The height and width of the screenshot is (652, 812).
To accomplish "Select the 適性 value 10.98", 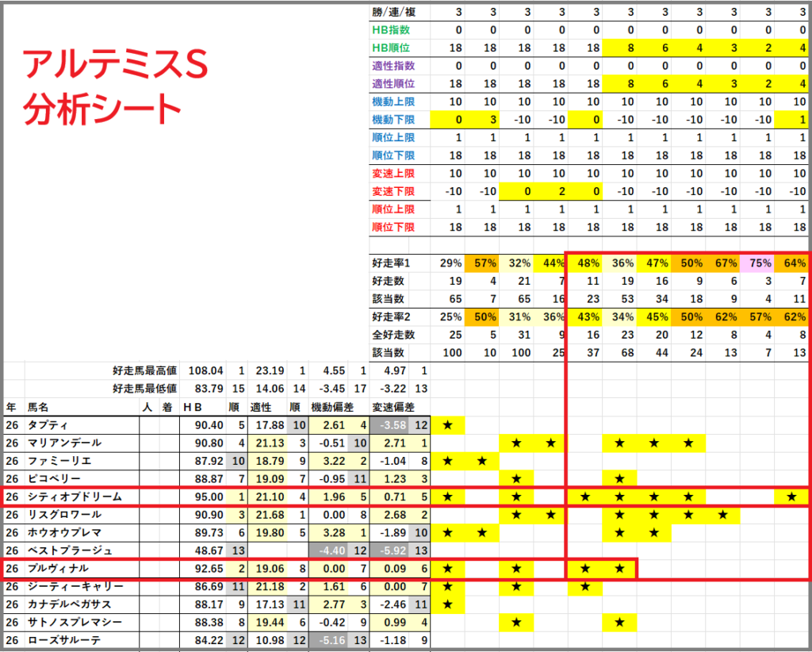I will pos(267,640).
